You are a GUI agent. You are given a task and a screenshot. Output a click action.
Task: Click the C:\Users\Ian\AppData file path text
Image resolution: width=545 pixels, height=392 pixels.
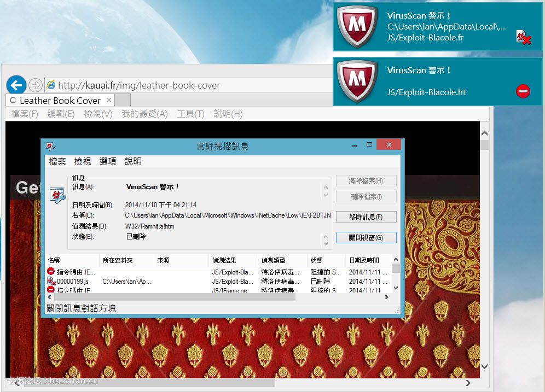coord(228,215)
